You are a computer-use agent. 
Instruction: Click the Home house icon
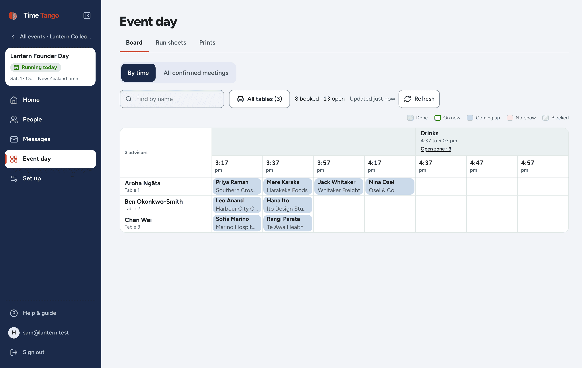tap(14, 100)
